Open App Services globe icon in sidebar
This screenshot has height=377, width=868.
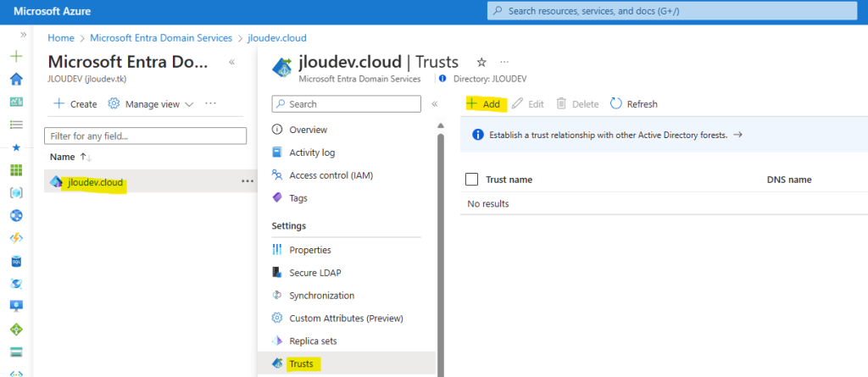17,215
